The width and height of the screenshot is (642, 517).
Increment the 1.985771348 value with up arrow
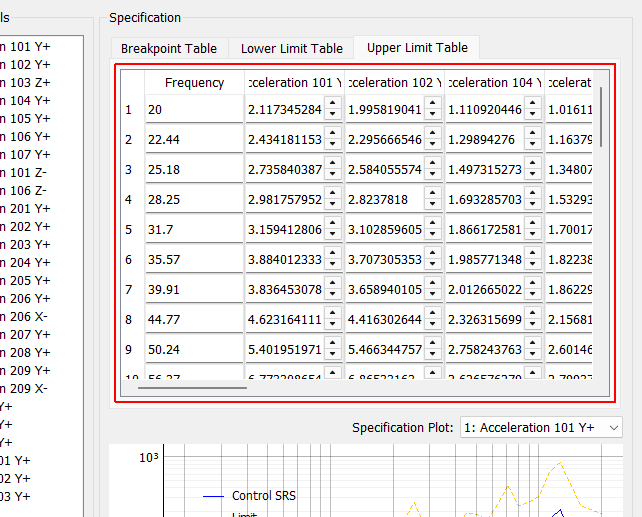(x=533, y=253)
